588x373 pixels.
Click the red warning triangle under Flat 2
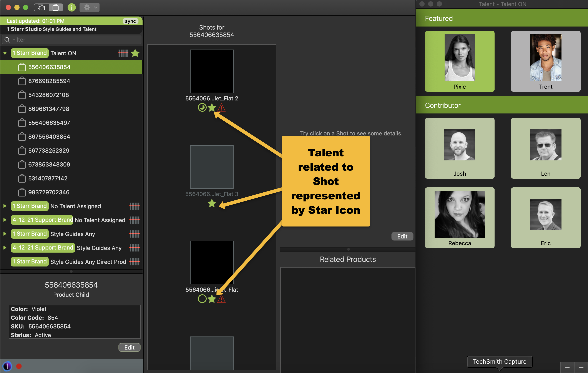[x=221, y=108]
